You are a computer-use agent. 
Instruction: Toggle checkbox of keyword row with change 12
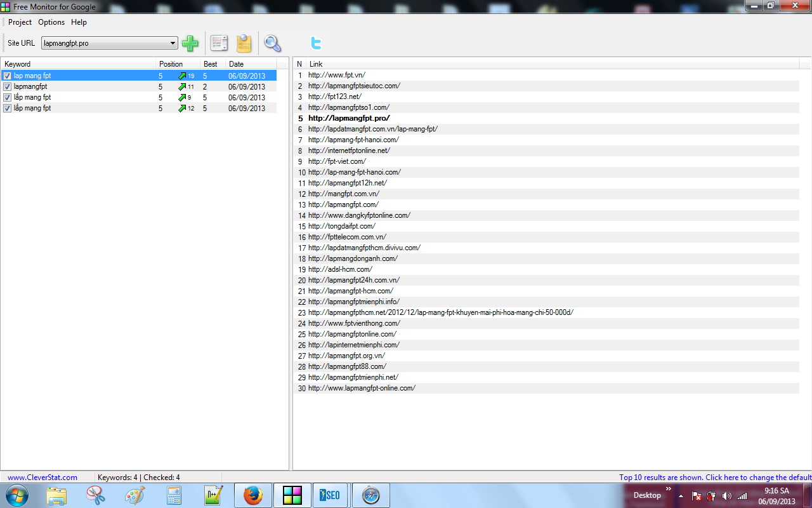pyautogui.click(x=8, y=109)
